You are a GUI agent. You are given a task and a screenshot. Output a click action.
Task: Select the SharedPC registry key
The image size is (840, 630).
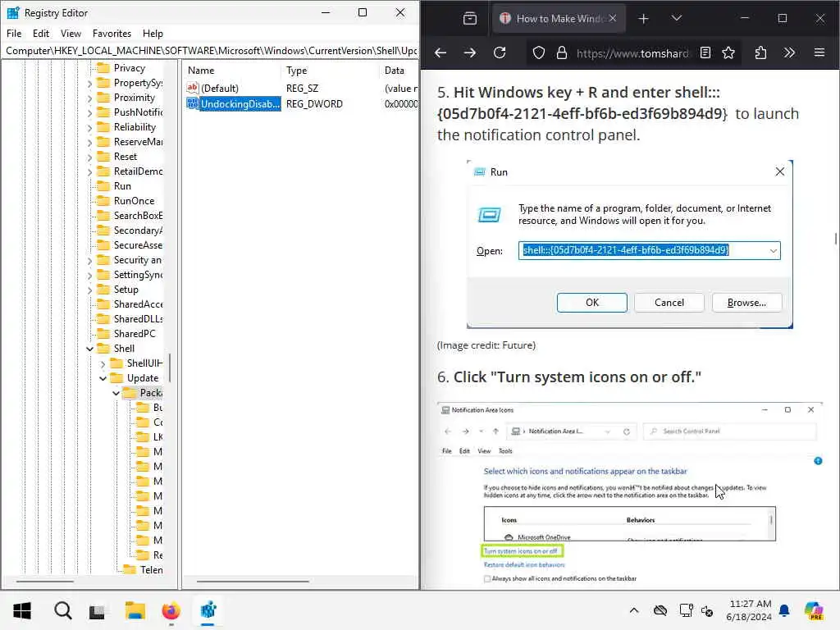(135, 334)
